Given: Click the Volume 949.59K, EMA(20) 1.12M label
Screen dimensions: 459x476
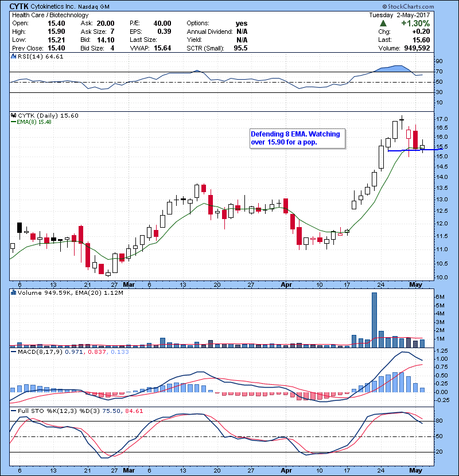Looking at the screenshot, I should click(x=71, y=292).
